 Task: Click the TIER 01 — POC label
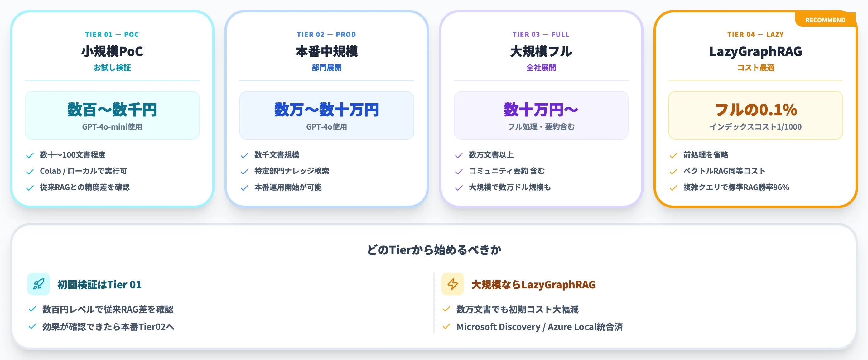tap(112, 34)
